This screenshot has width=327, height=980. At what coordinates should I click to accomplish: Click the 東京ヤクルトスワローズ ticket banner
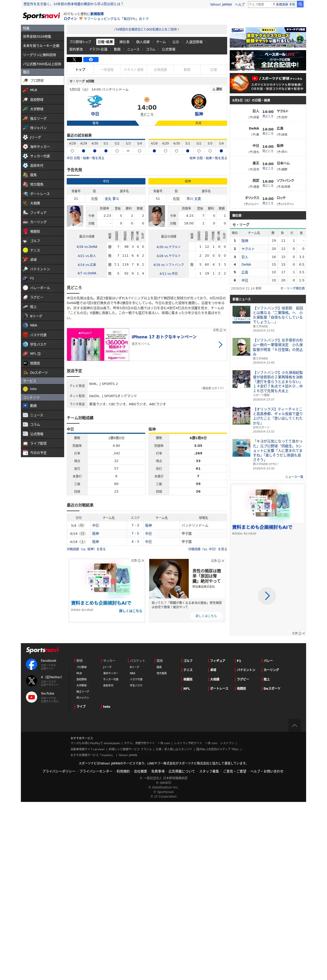(268, 37)
